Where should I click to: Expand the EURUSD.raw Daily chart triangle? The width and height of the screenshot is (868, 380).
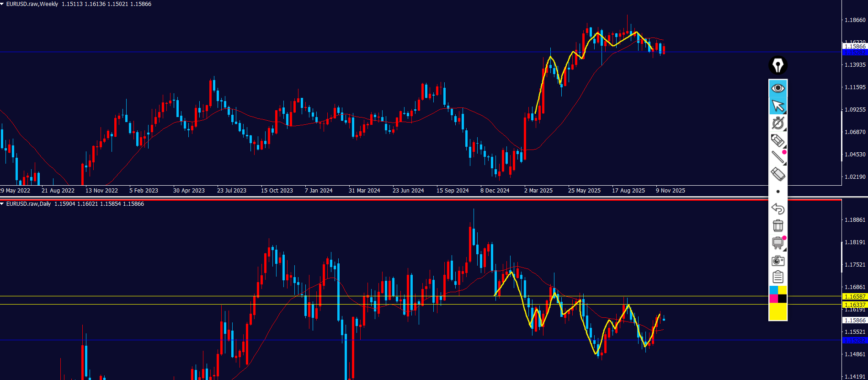click(2, 204)
